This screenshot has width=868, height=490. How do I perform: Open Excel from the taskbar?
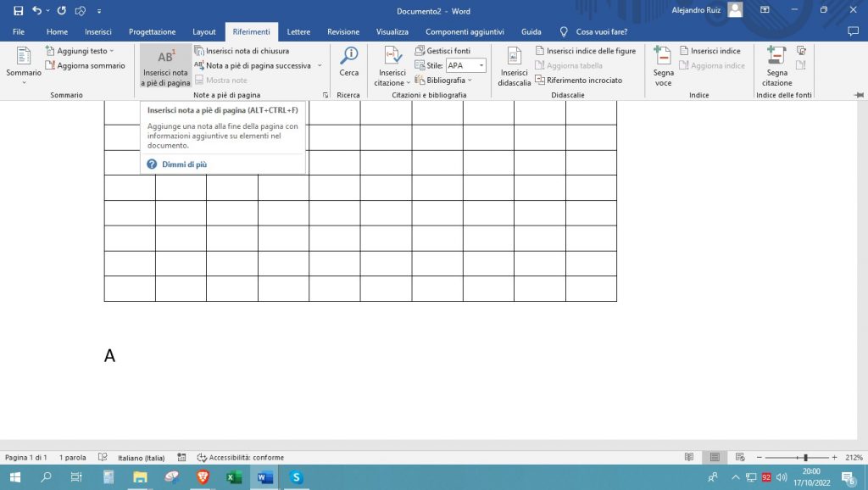click(233, 477)
